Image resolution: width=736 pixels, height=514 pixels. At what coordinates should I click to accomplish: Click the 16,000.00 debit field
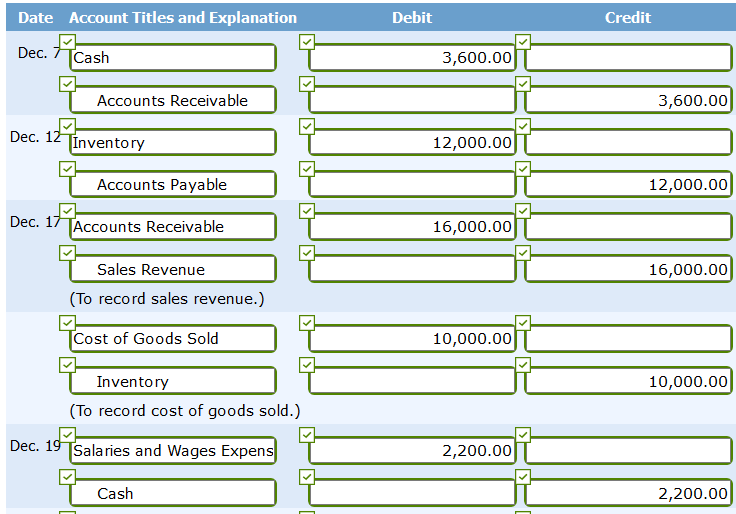click(412, 227)
